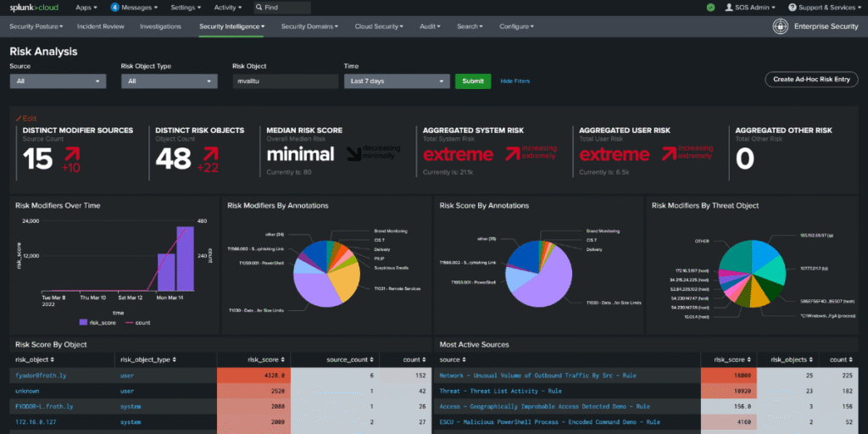Click the Risk Object input field
The height and width of the screenshot is (434, 868).
(285, 81)
